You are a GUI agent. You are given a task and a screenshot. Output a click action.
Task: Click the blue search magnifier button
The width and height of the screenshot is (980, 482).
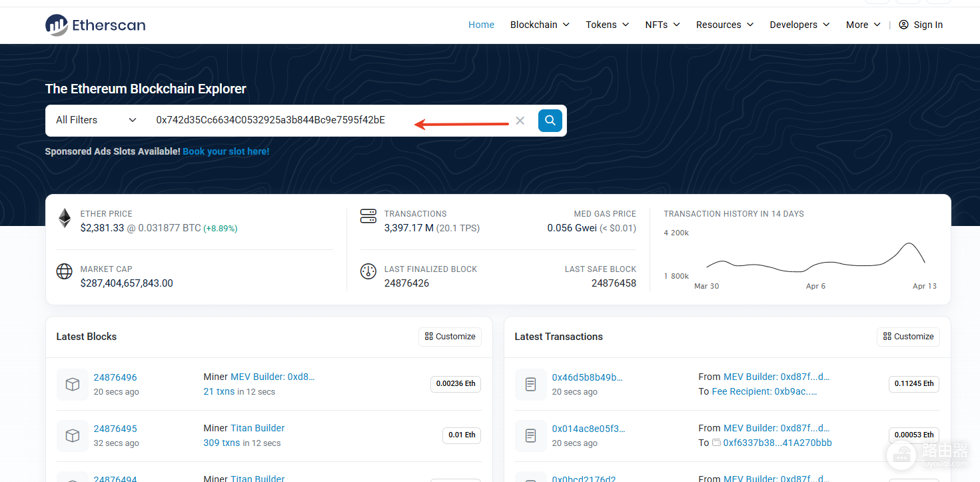[550, 121]
